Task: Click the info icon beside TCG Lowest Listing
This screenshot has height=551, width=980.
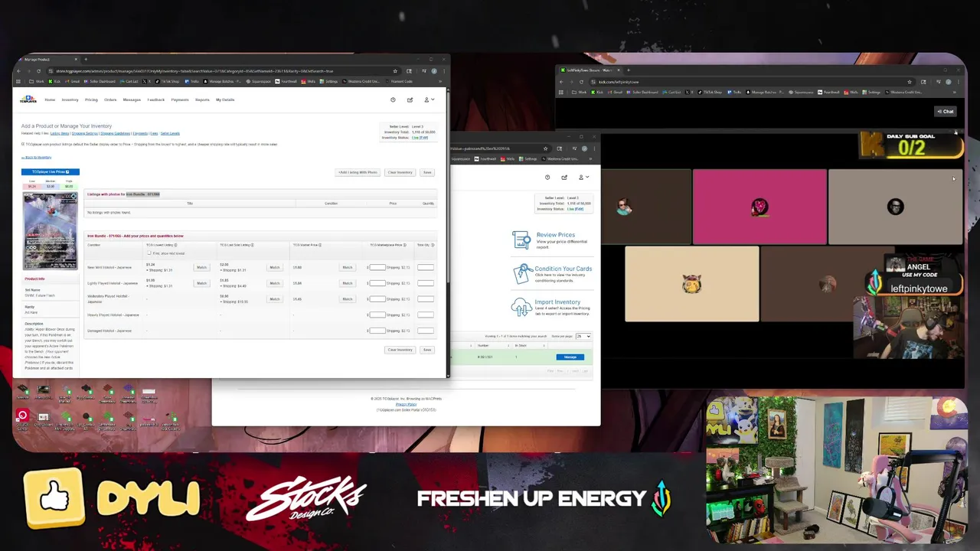Action: (175, 245)
